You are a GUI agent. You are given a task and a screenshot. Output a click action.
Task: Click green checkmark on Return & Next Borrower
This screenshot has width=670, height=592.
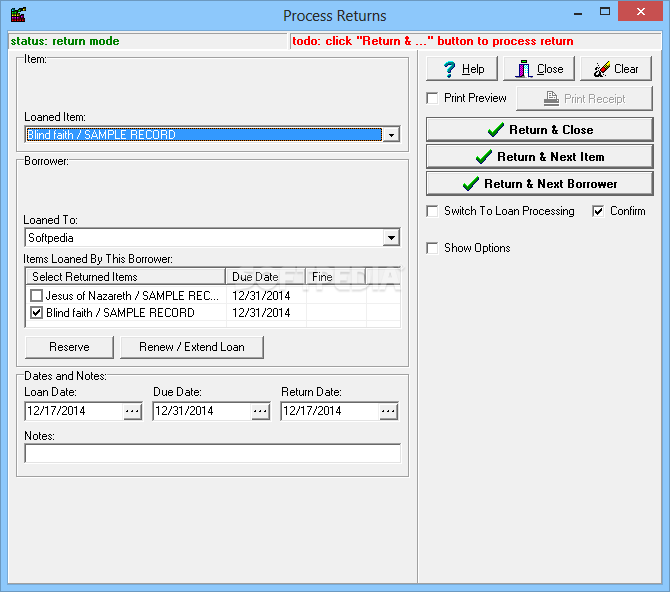pos(470,183)
